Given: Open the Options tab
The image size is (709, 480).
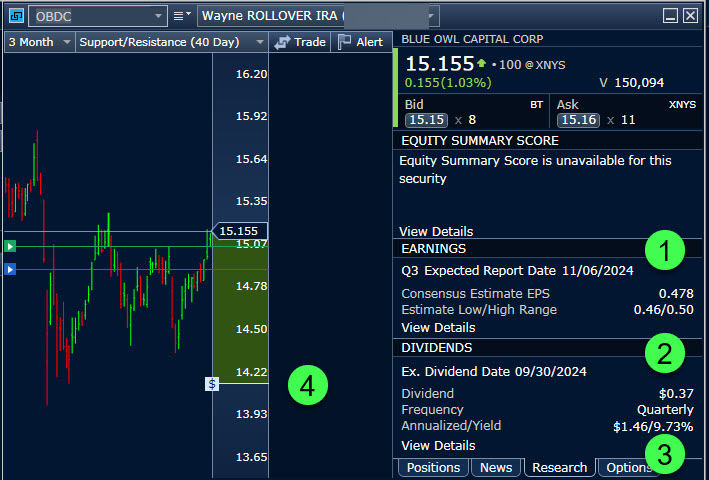Looking at the screenshot, I should pyautogui.click(x=628, y=468).
